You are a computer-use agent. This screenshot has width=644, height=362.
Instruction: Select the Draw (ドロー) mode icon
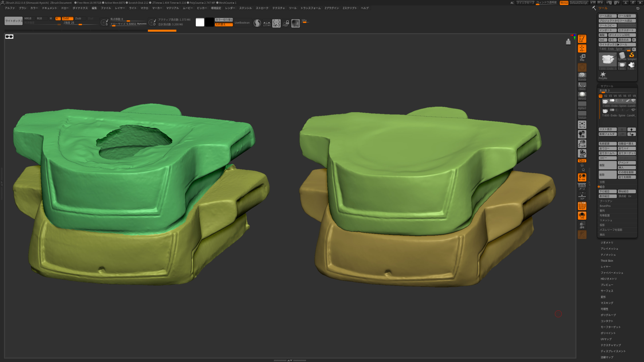click(582, 48)
